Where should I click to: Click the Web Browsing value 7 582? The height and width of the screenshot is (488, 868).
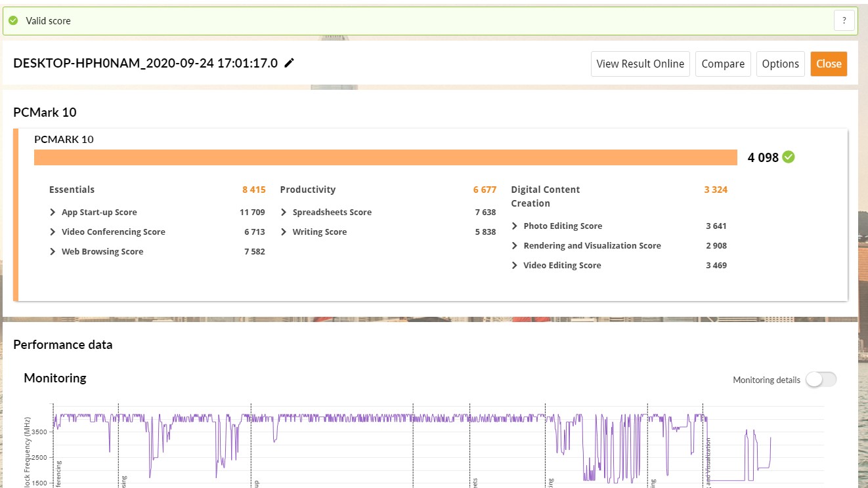pos(255,251)
